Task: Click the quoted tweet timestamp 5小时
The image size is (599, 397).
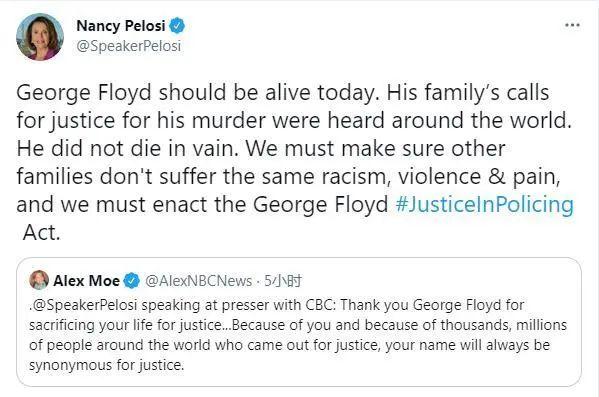Action: 283,281
